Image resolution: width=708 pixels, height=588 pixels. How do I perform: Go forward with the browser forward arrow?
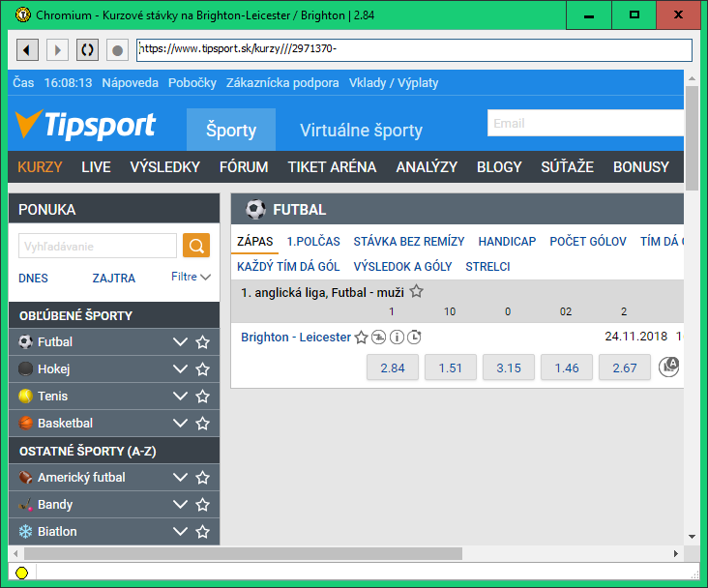[x=57, y=49]
